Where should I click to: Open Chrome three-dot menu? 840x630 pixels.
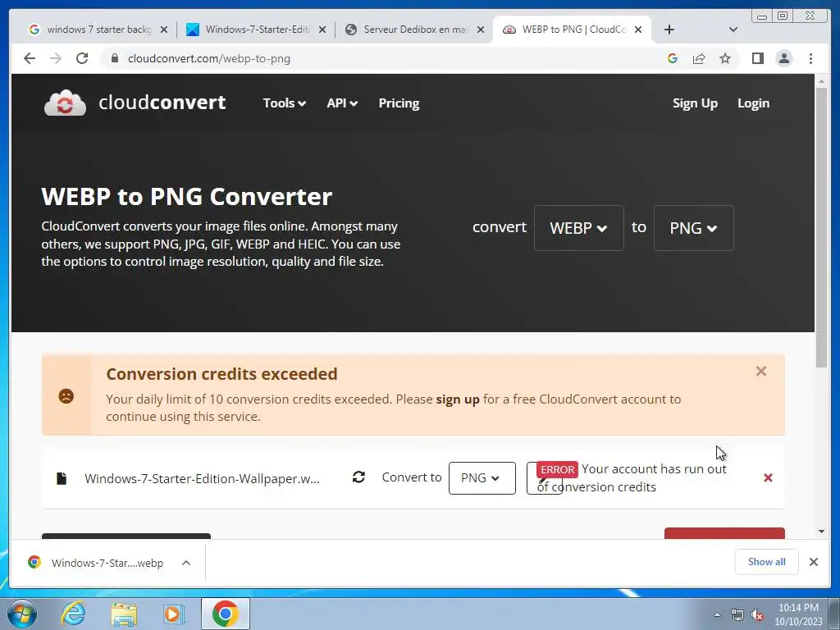click(x=810, y=58)
